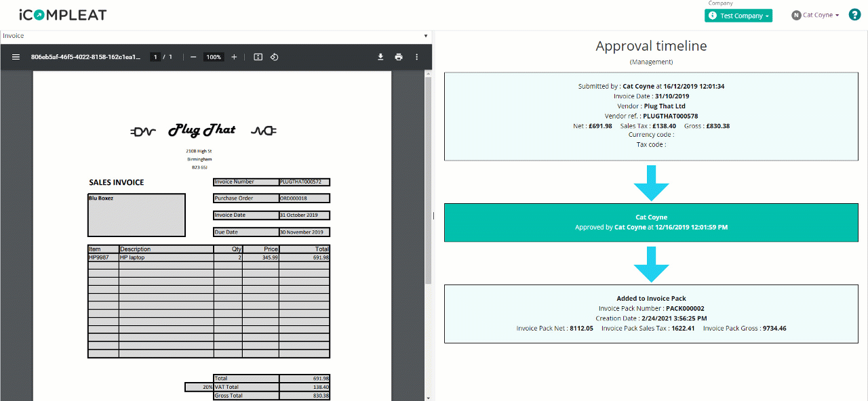
Task: Click the vendor ref PLUGTHAT000578 text
Action: 670,116
